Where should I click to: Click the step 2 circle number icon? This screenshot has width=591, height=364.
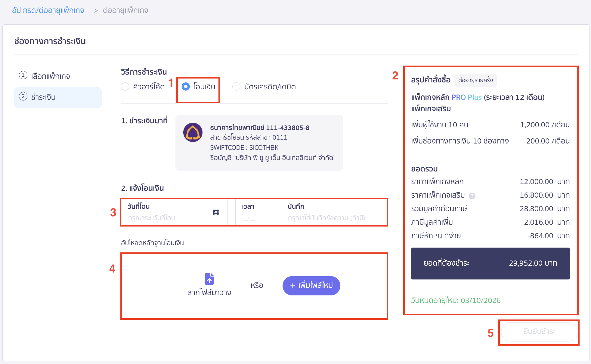(23, 97)
